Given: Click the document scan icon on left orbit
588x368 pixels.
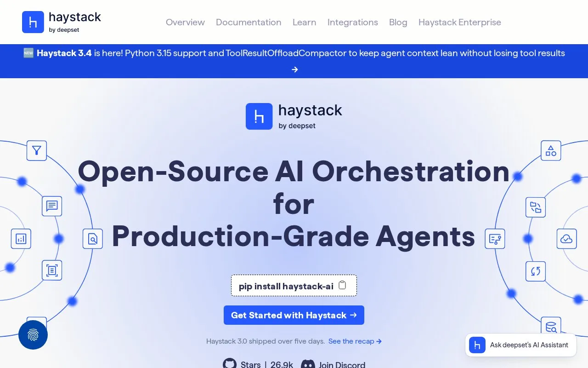Looking at the screenshot, I should [x=52, y=270].
